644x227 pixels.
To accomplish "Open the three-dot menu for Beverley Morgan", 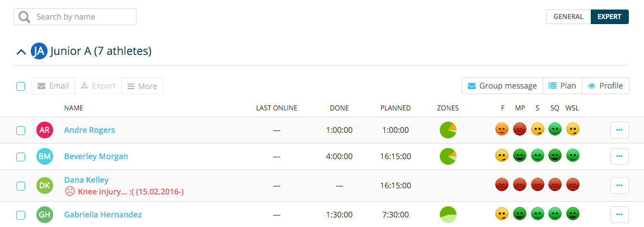I will [620, 156].
